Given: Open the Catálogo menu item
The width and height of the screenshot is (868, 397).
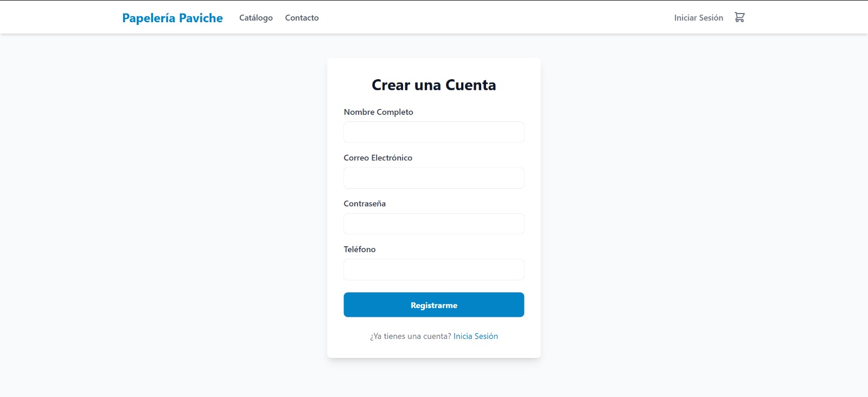Looking at the screenshot, I should 256,18.
